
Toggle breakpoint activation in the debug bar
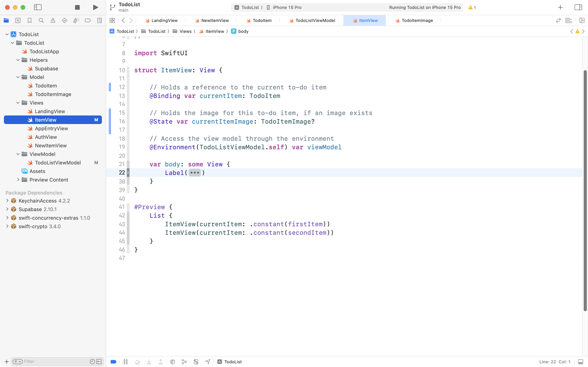click(113, 361)
